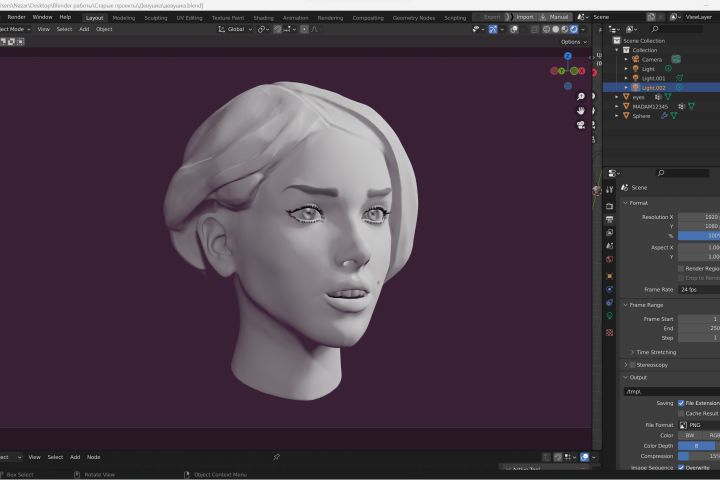Switch to the Sculpting workspace tab

pos(155,17)
